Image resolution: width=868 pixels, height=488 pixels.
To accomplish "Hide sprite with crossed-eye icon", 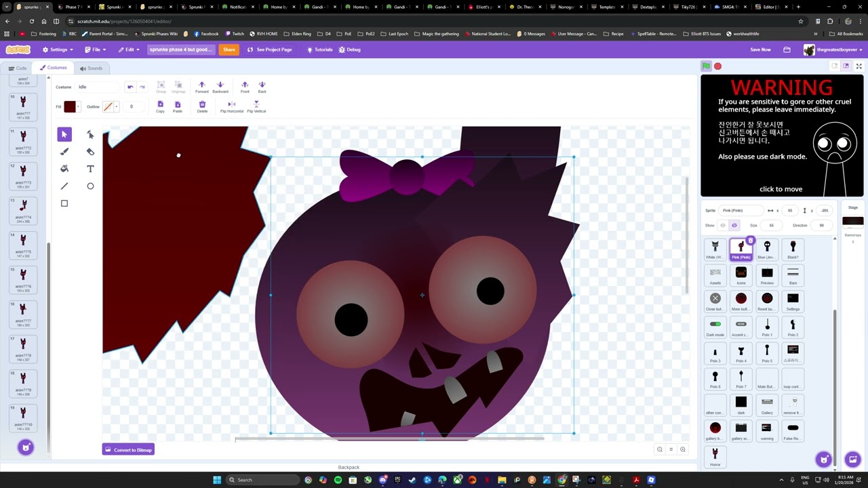I will tap(734, 225).
